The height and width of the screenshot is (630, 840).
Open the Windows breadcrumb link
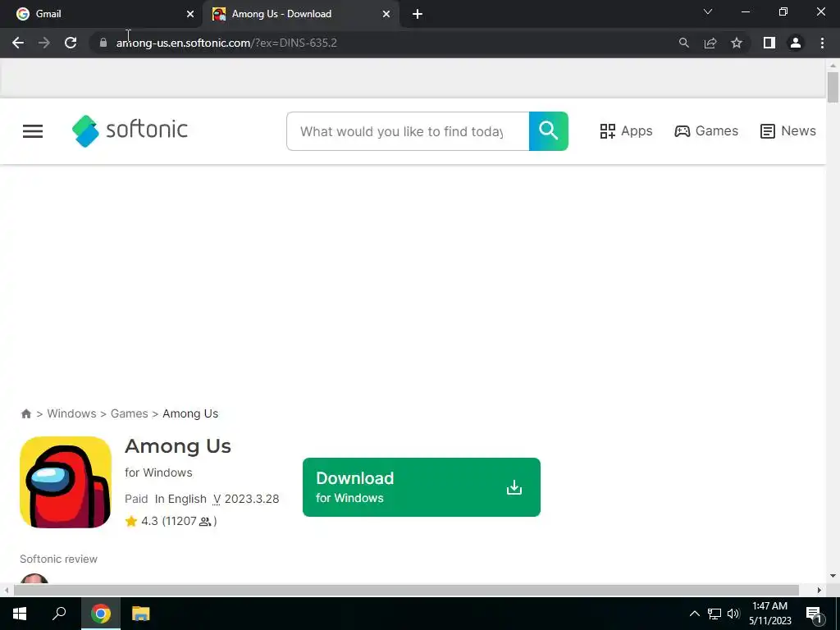click(72, 413)
